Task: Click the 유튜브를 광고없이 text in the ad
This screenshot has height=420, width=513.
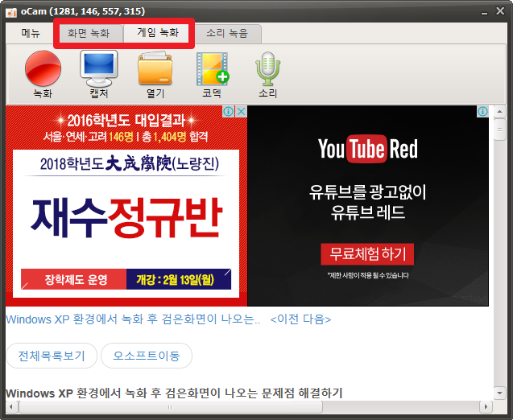Action: click(x=368, y=191)
